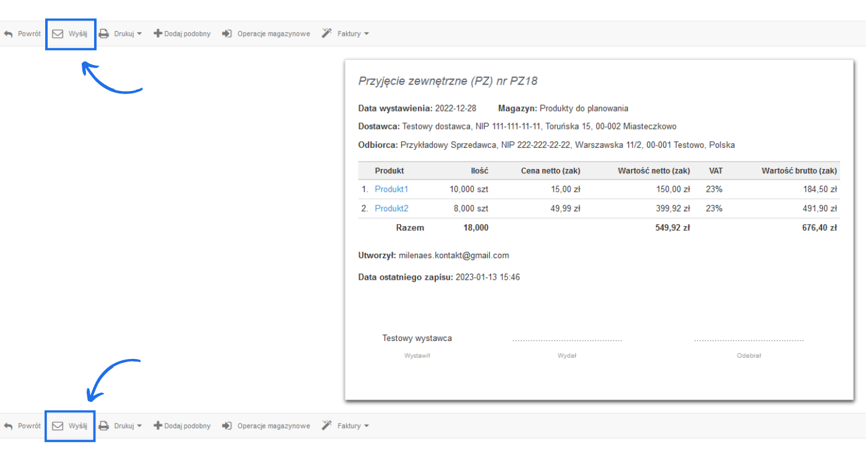Click the 'Wartość netto (zak)' column header
This screenshot has width=868, height=463.
(x=654, y=171)
